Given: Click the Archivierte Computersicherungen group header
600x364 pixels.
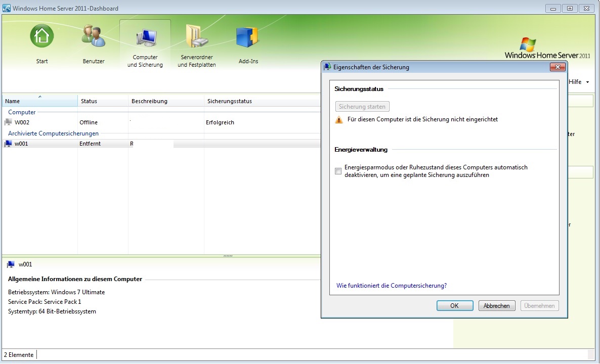Looking at the screenshot, I should [53, 133].
